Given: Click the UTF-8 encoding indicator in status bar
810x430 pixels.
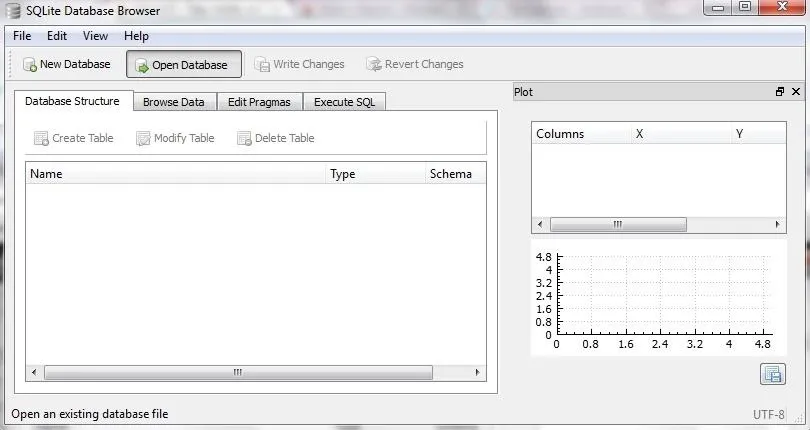Looking at the screenshot, I should pyautogui.click(x=769, y=414).
